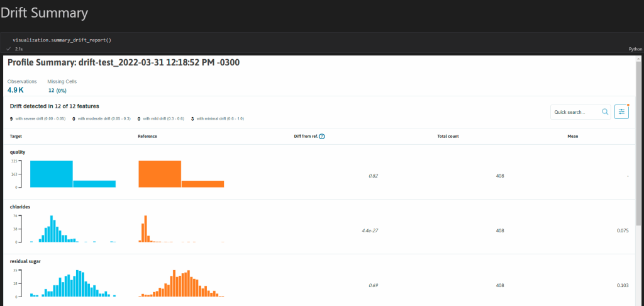Click the scrollbar up arrow
Image resolution: width=644 pixels, height=306 pixels.
click(x=640, y=59)
